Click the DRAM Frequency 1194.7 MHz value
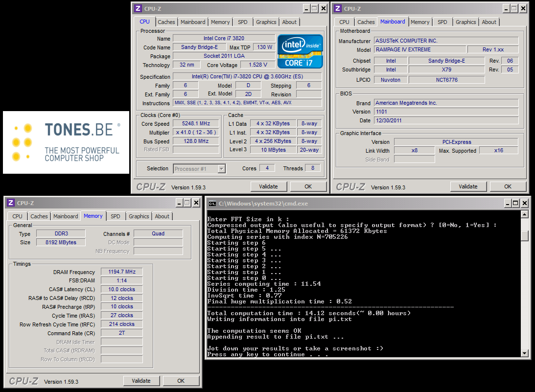The height and width of the screenshot is (392, 535). click(122, 272)
